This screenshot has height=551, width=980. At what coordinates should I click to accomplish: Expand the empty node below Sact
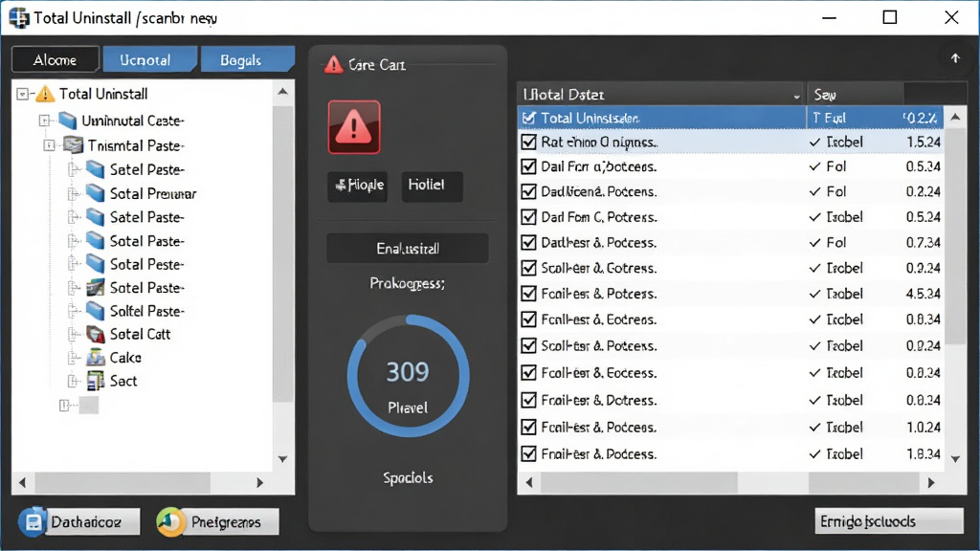point(64,406)
